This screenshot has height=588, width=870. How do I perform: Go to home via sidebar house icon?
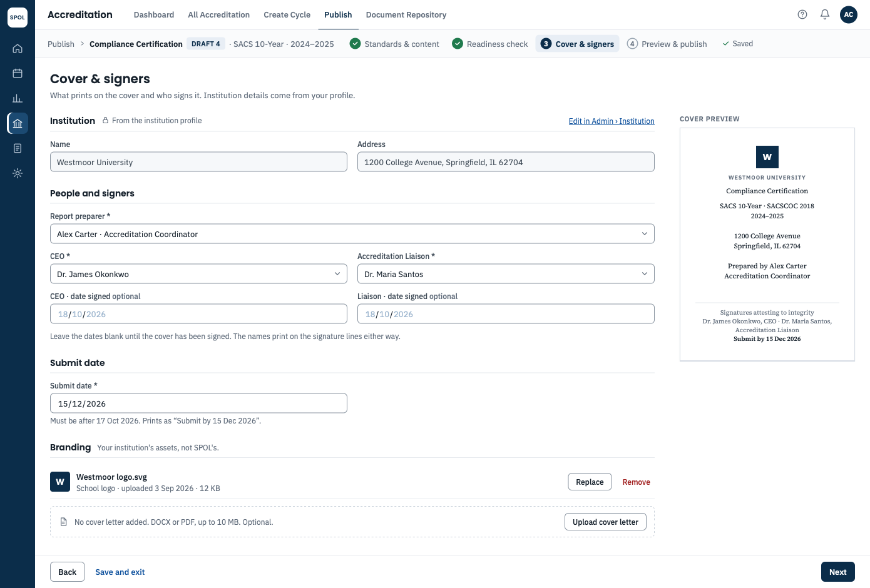(x=18, y=48)
